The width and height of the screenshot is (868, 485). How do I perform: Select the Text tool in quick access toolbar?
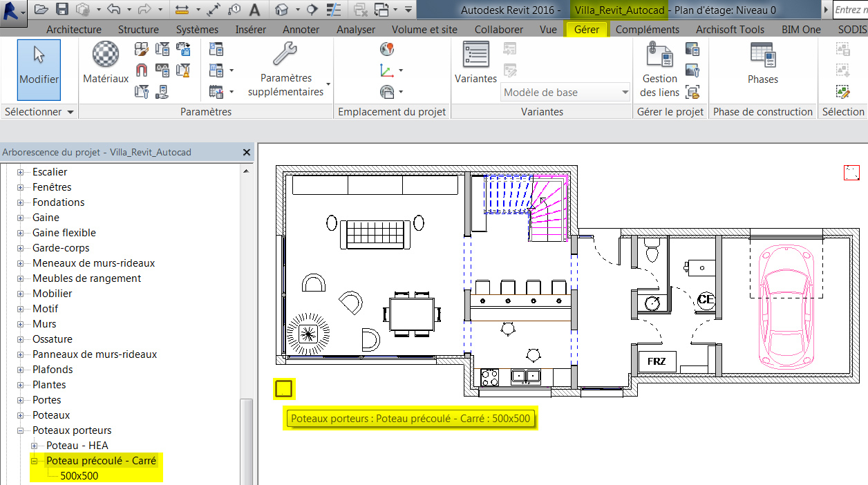coord(254,10)
